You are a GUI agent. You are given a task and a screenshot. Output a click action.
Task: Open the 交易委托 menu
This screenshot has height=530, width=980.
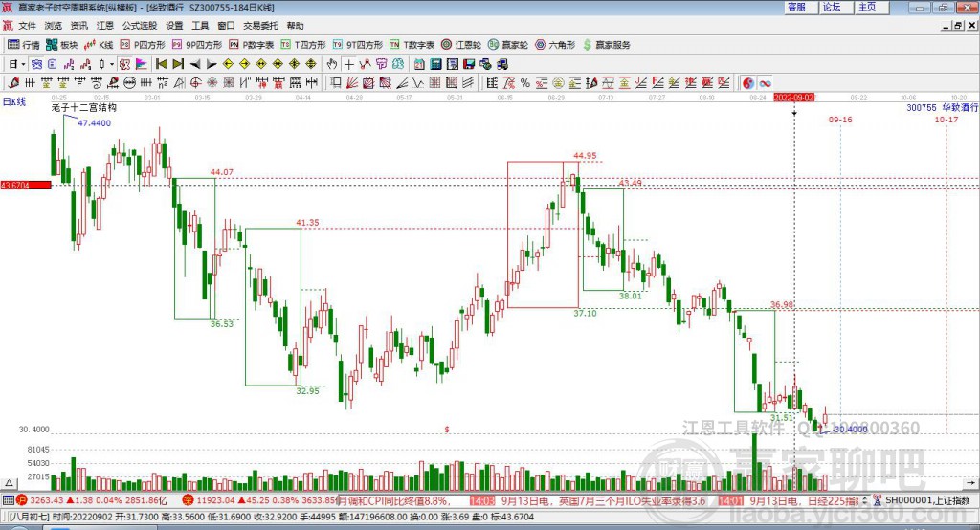coord(260,26)
